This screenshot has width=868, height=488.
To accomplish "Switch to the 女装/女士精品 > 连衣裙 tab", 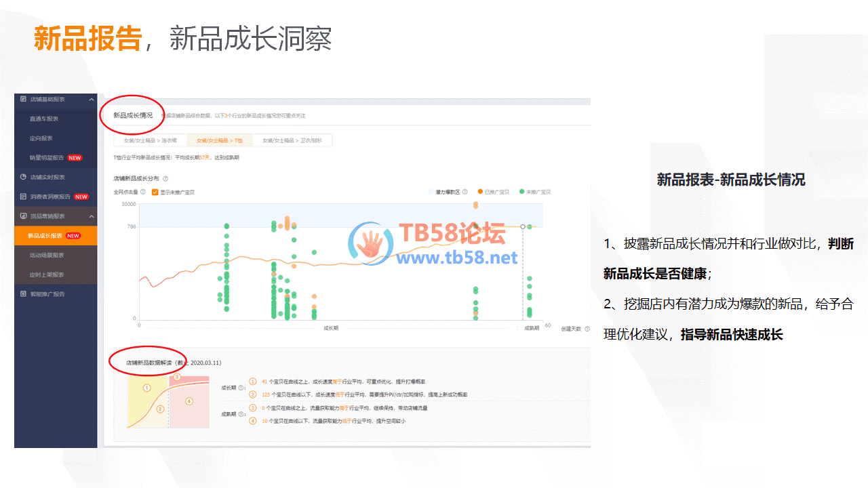I will (x=151, y=141).
